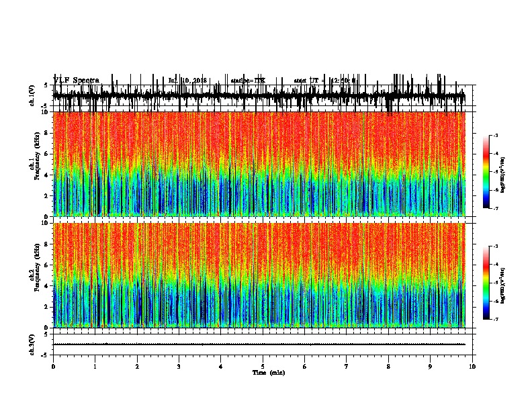Click time axis tick label '5'
This screenshot has height=411, width=532.
[263, 367]
